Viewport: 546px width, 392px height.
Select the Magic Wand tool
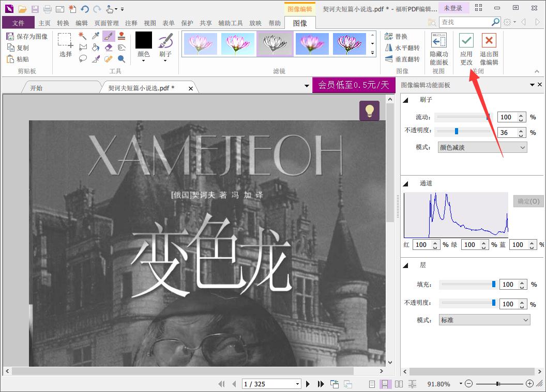coord(82,36)
